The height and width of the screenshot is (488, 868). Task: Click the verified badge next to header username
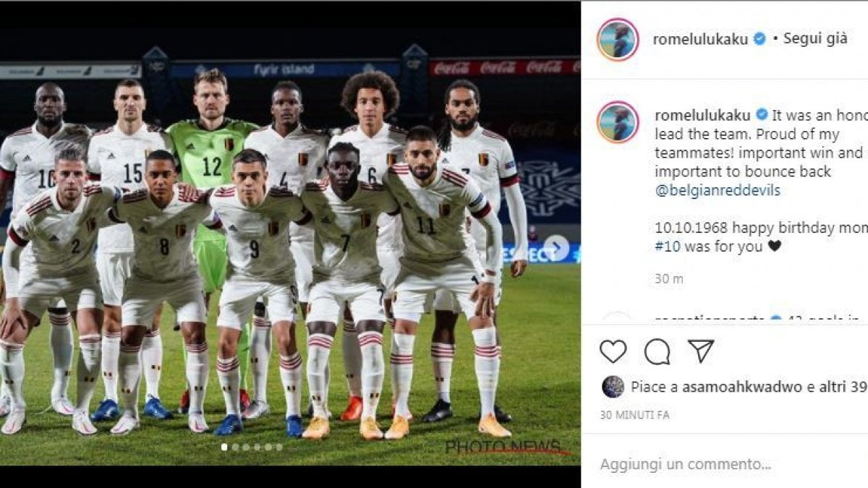pyautogui.click(x=759, y=39)
